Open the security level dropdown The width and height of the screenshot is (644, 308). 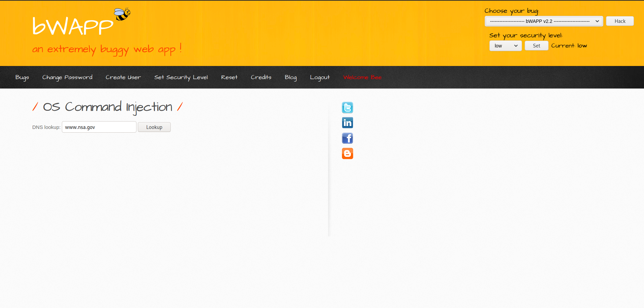tap(505, 46)
